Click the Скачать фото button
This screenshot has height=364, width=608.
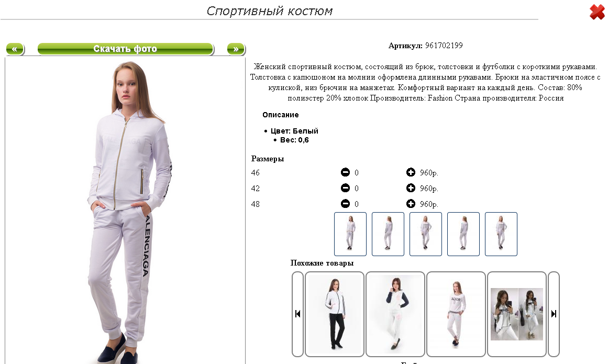tap(125, 49)
